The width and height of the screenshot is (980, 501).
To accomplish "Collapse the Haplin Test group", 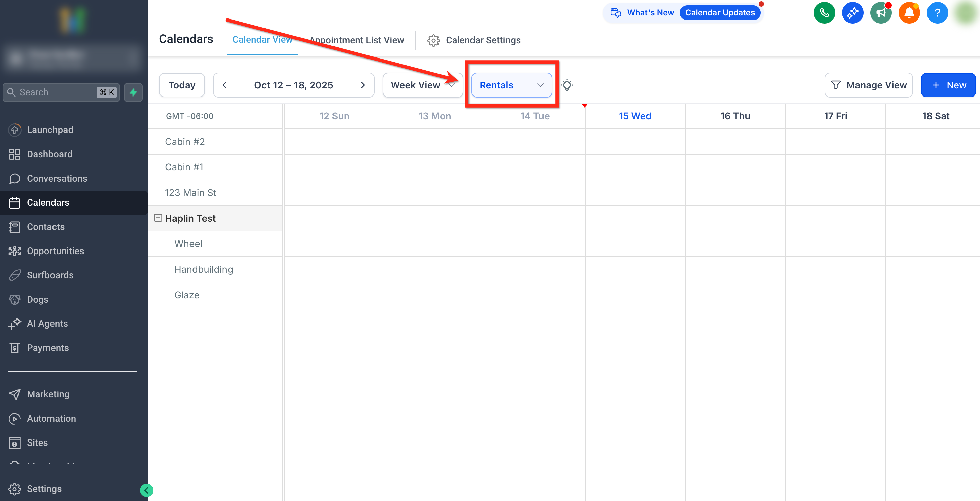I will point(158,218).
